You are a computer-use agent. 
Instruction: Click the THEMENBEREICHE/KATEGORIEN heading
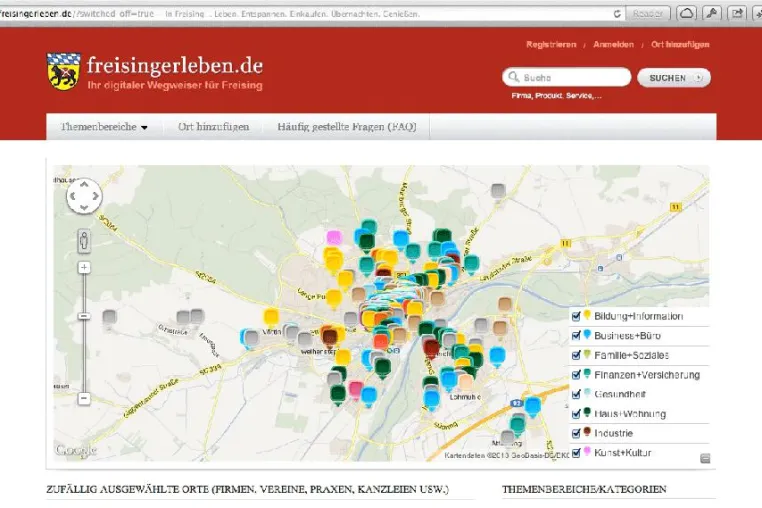tap(584, 489)
